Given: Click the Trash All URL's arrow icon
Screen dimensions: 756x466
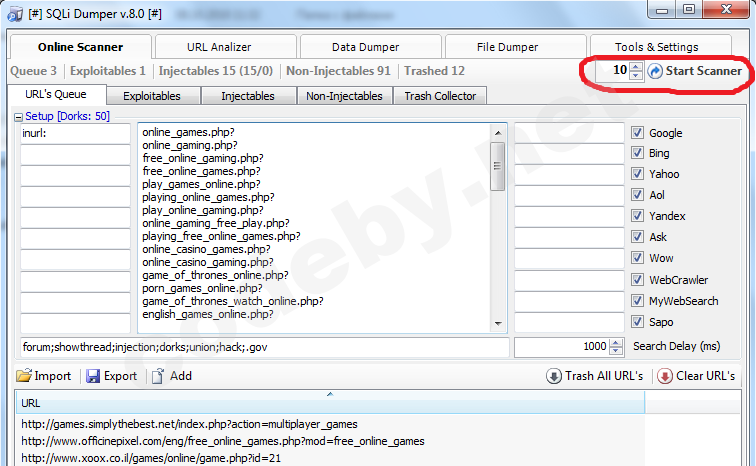Looking at the screenshot, I should point(554,376).
